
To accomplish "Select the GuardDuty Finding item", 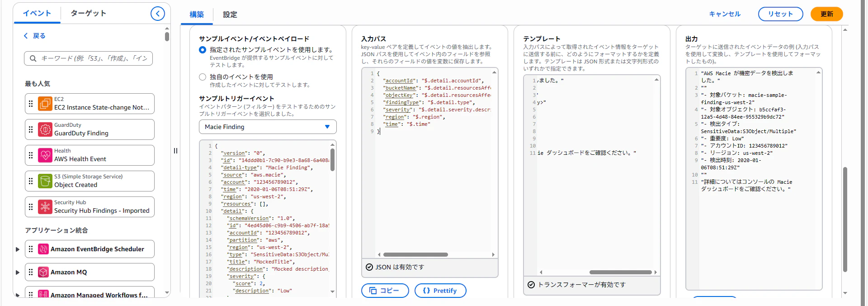I will tap(90, 129).
